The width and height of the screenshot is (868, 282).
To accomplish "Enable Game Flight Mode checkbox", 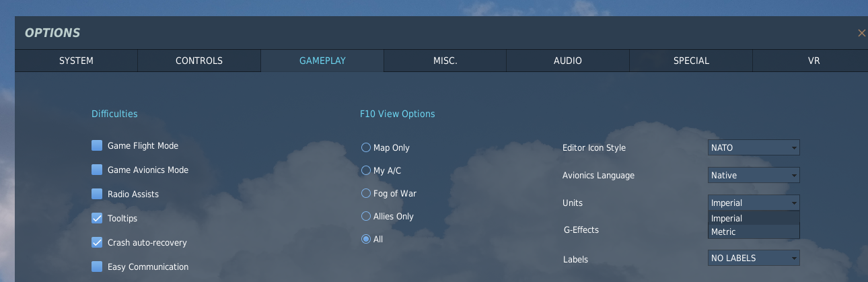I will [97, 145].
